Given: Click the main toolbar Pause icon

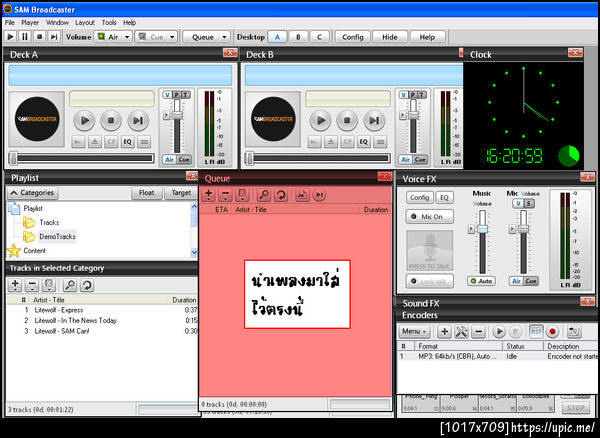Looking at the screenshot, I should [x=25, y=37].
